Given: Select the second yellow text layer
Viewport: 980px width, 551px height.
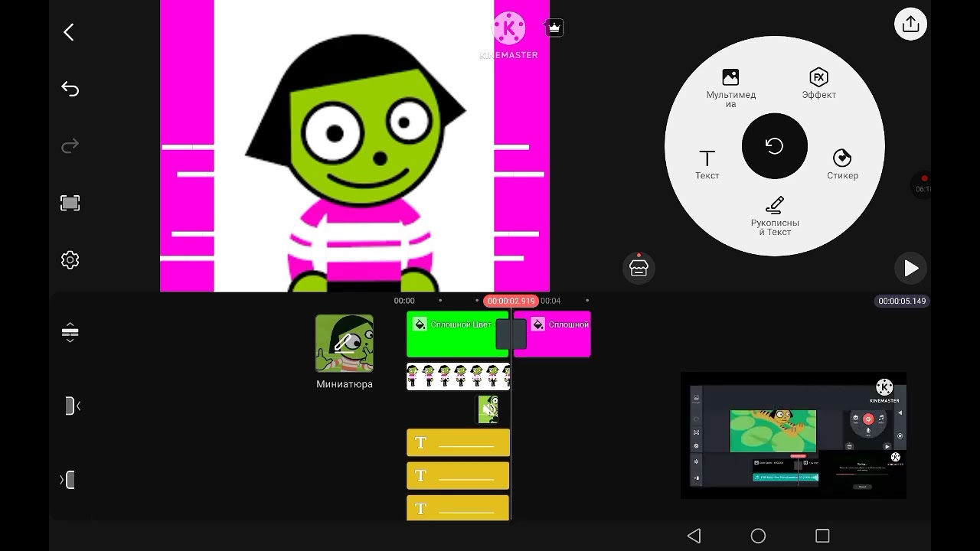Looking at the screenshot, I should [458, 475].
